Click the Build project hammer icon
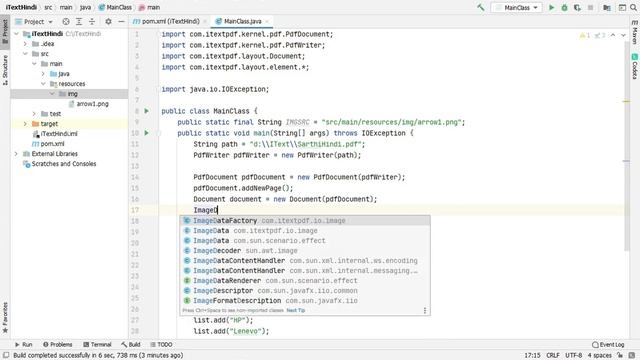 point(481,7)
